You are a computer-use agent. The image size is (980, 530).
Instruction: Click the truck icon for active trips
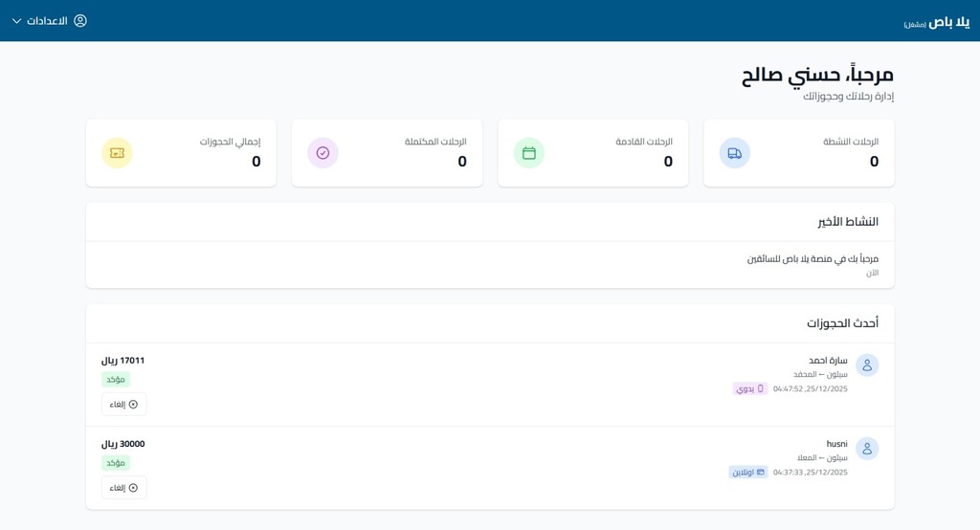[734, 153]
